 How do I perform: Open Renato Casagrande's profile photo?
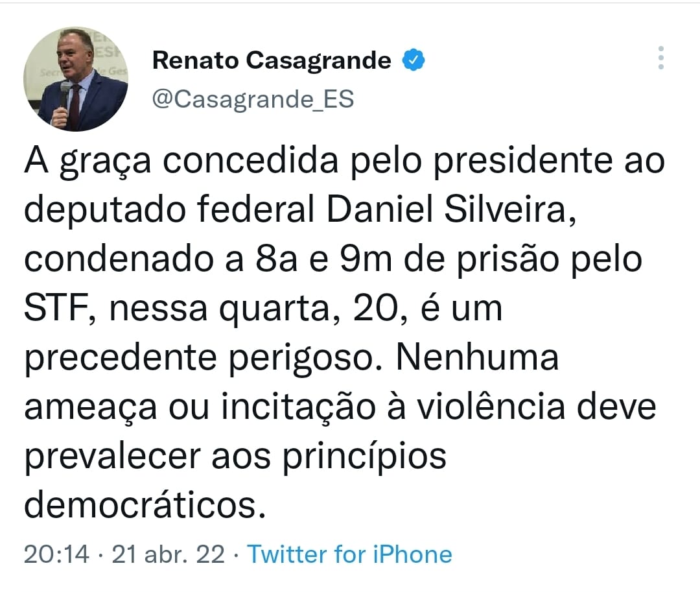[76, 79]
